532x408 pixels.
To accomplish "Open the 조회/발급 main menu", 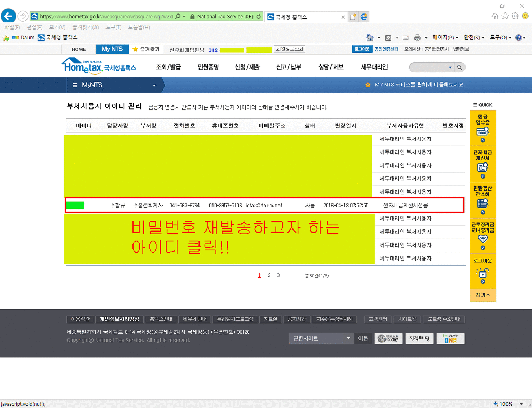I will point(168,67).
